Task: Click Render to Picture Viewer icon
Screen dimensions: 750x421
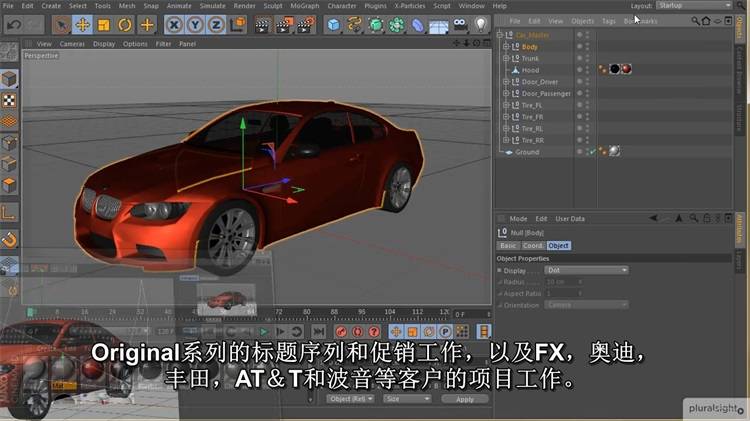Action: click(284, 24)
